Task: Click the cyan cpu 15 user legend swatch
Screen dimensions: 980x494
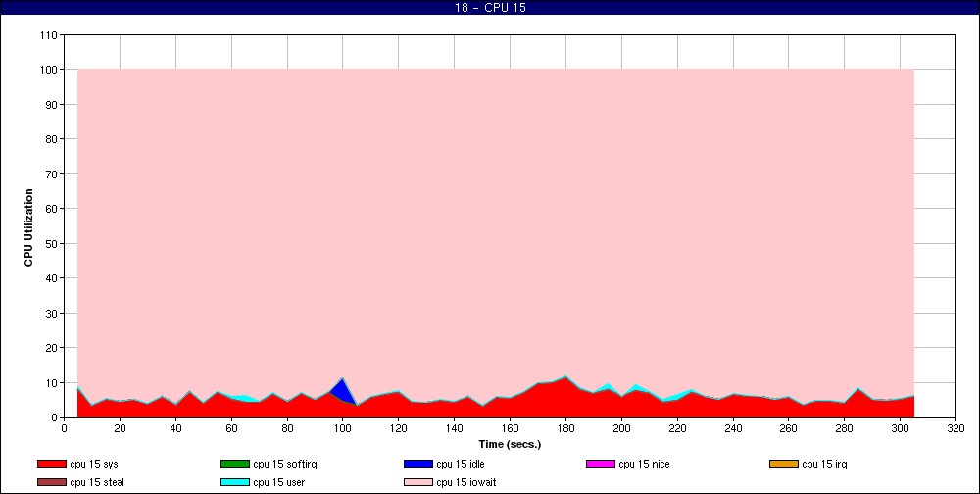Action: (235, 483)
